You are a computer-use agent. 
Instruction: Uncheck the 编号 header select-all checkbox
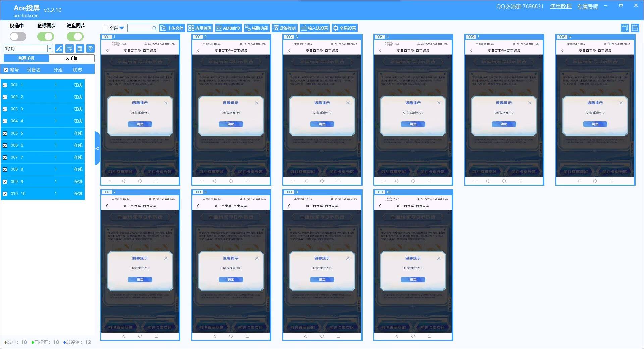(6, 70)
